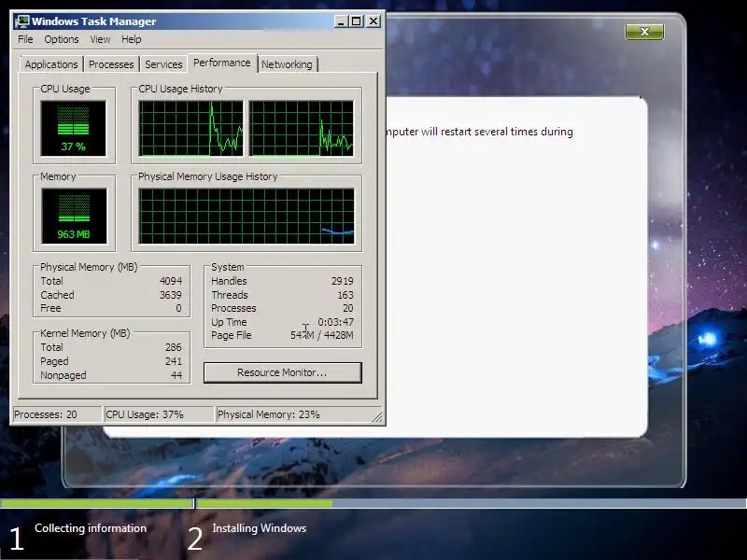This screenshot has height=560, width=747.
Task: Switch to the Networking tab
Action: coord(287,64)
